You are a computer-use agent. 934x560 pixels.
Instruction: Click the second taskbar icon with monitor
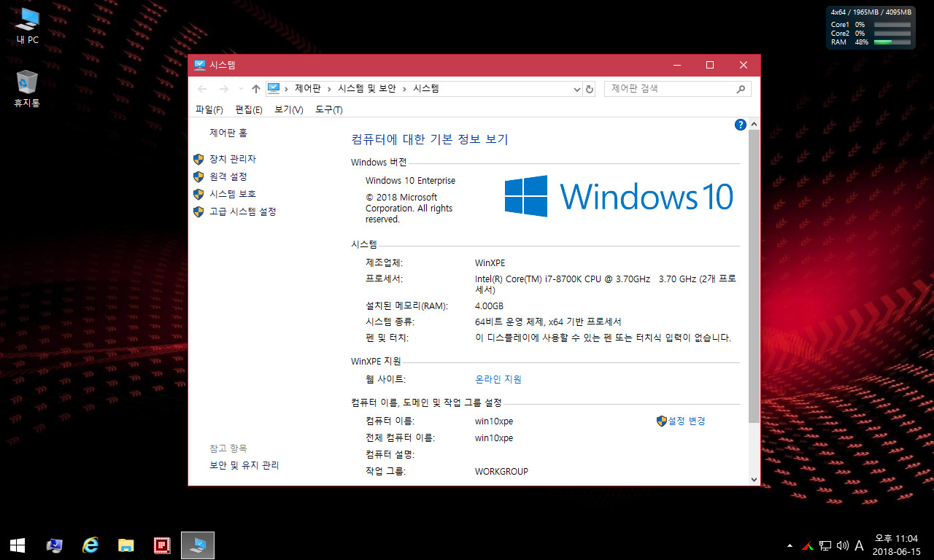54,545
